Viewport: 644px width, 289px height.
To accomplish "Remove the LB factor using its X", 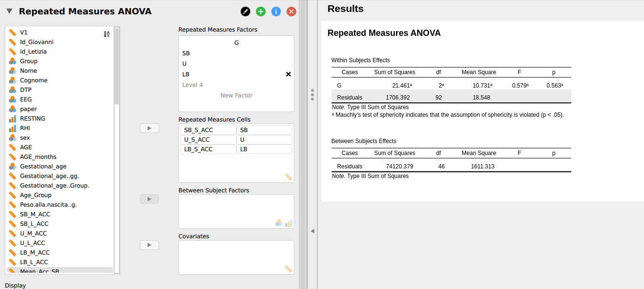I will pos(288,74).
